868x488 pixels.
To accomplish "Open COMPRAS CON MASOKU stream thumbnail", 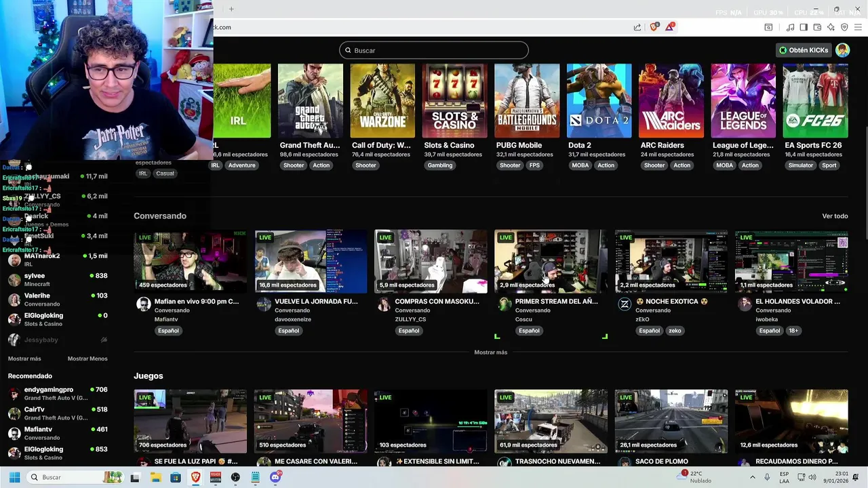I will [x=431, y=262].
